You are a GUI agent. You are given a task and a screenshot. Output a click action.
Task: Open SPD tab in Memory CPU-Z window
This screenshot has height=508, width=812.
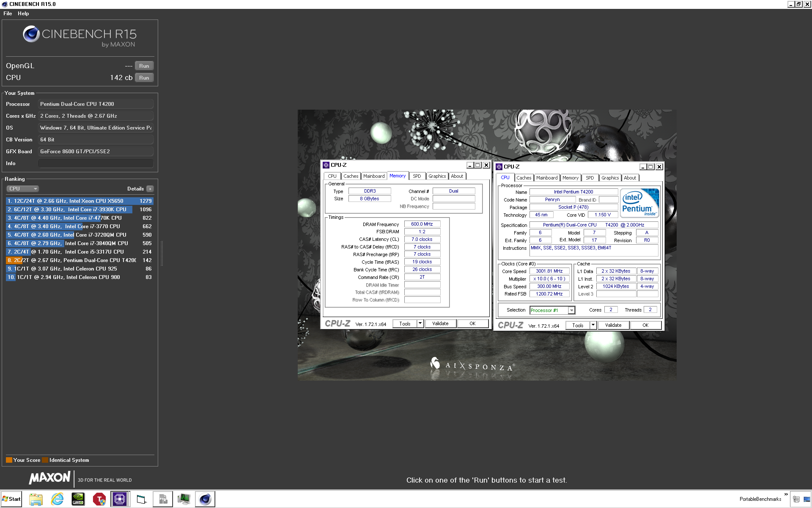pyautogui.click(x=417, y=176)
